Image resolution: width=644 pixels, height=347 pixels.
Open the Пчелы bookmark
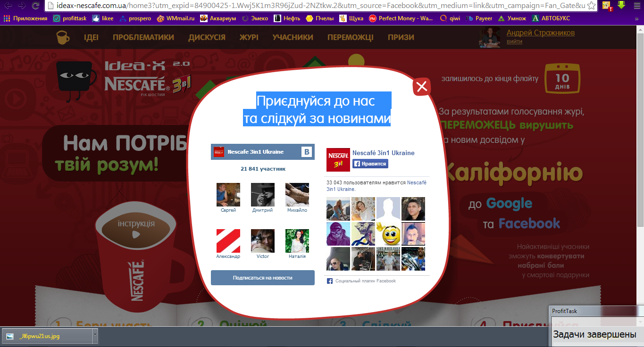320,18
